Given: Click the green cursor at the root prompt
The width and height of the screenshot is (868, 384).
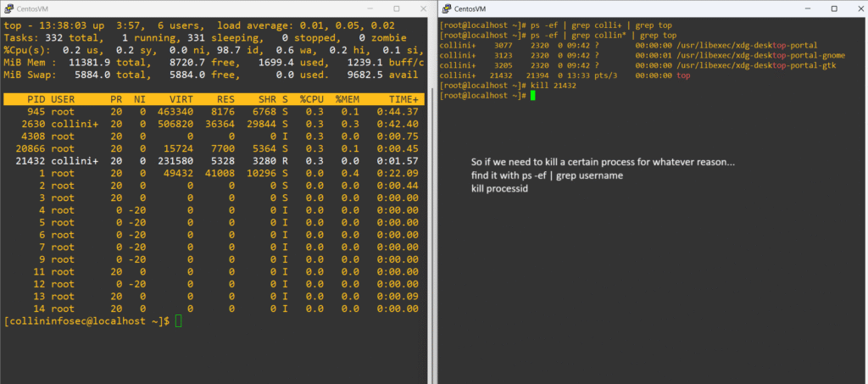Looking at the screenshot, I should (x=533, y=95).
